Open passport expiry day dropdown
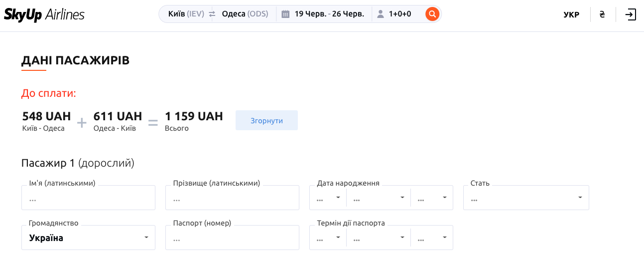644x254 pixels. [328, 238]
